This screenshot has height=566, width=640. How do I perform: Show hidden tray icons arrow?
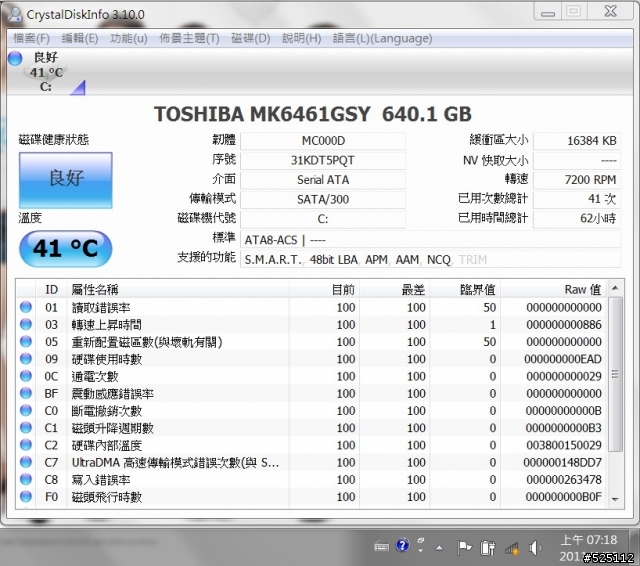(440, 548)
